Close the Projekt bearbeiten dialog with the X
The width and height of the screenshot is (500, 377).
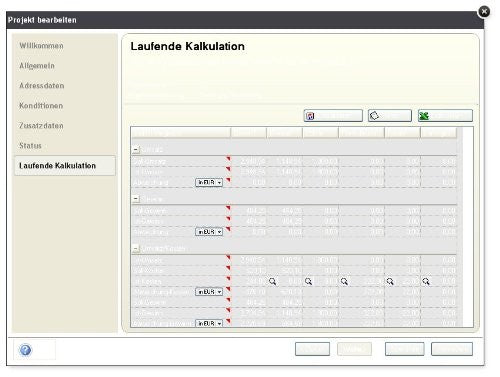point(484,12)
